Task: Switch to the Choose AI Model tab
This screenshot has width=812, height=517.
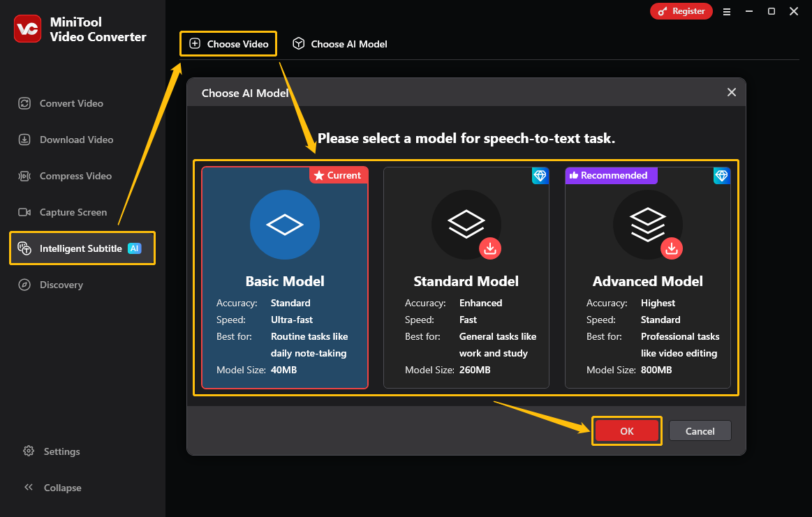Action: pyautogui.click(x=339, y=43)
